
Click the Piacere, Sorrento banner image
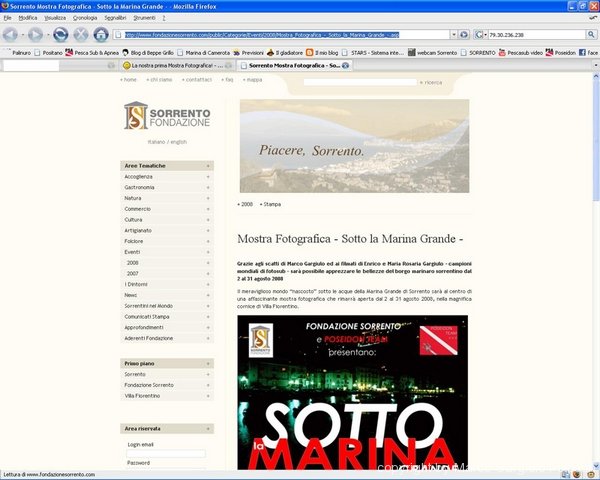click(x=354, y=146)
